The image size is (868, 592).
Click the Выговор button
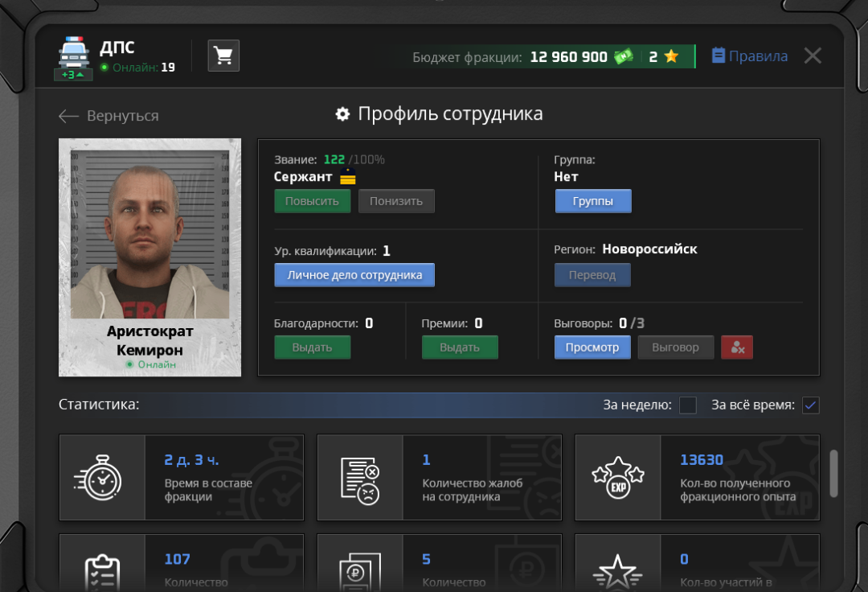(x=675, y=347)
